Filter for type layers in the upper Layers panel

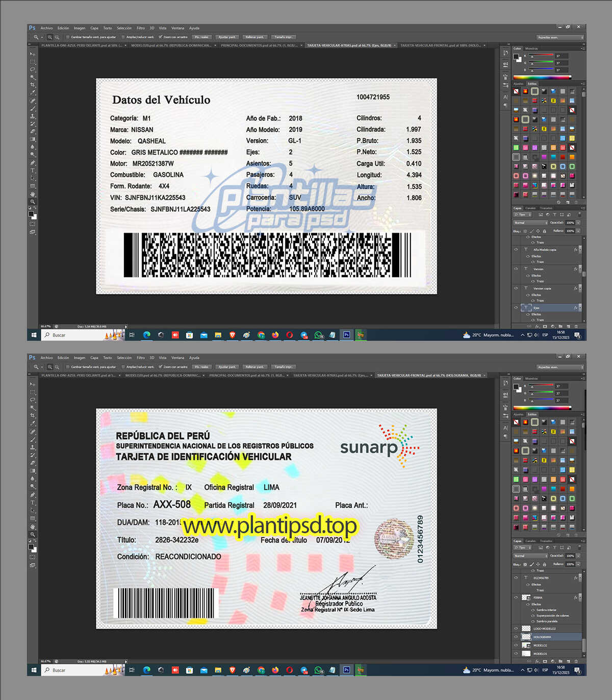[x=555, y=215]
